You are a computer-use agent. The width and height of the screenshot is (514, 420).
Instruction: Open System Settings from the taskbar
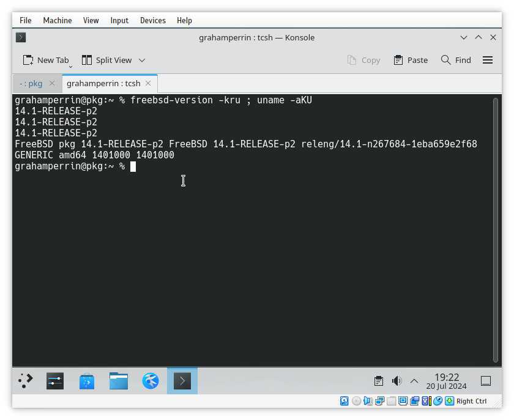point(55,380)
